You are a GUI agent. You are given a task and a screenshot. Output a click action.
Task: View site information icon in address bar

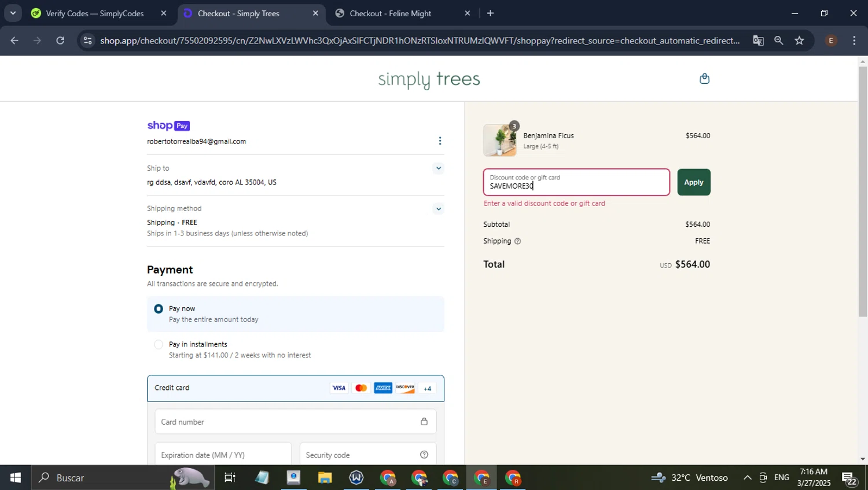pyautogui.click(x=87, y=40)
